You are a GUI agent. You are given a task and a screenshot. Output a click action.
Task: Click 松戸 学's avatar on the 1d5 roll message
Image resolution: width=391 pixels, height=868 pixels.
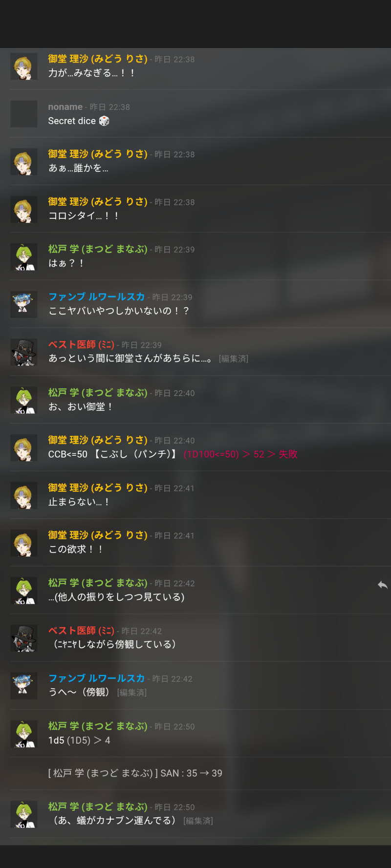24,734
